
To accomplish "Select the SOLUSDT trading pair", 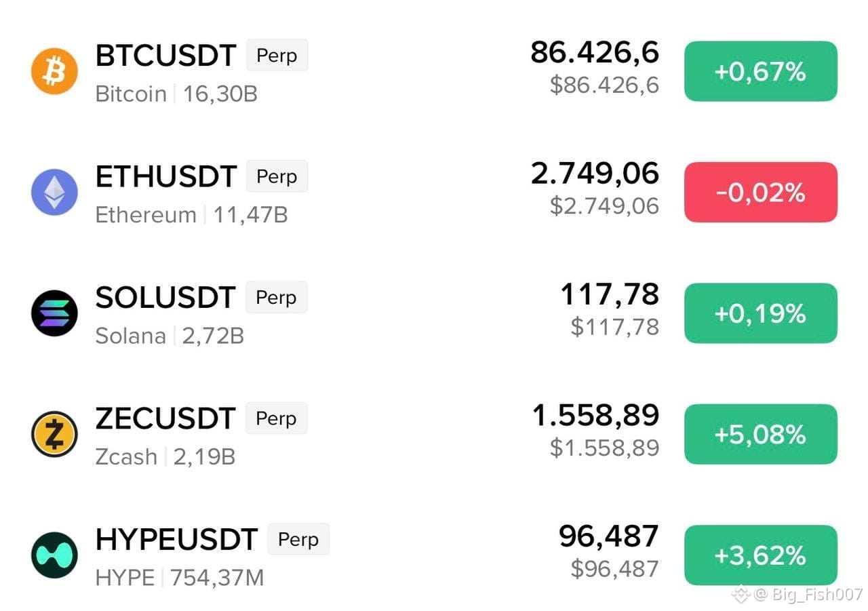I will pos(165,297).
